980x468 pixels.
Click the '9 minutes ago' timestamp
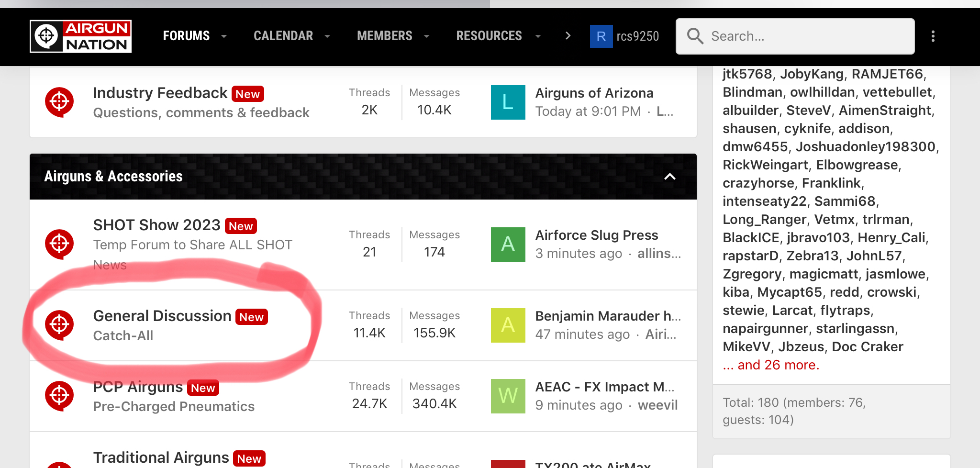click(579, 405)
